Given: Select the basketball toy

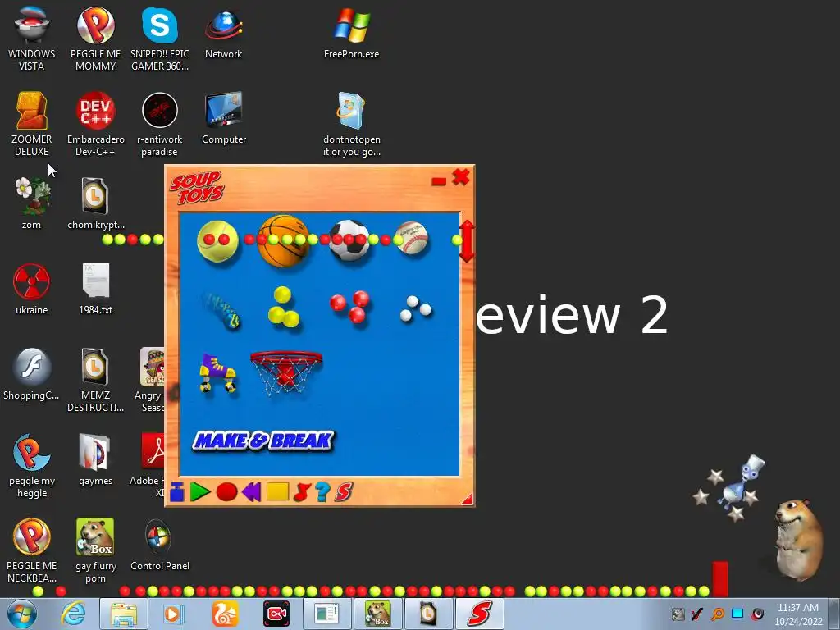Looking at the screenshot, I should pyautogui.click(x=283, y=241).
